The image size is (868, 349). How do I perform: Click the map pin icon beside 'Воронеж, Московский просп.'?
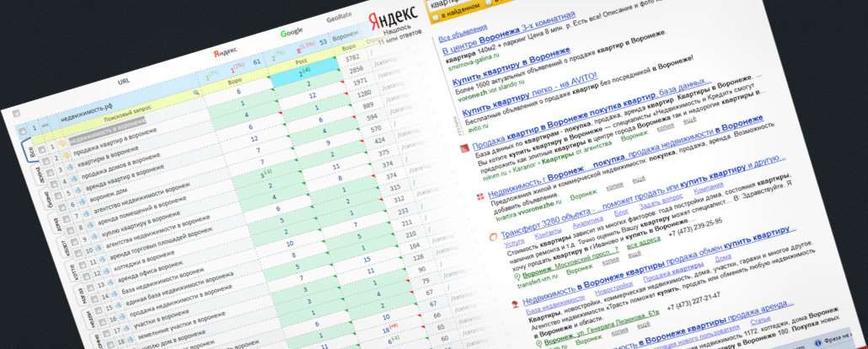click(516, 276)
